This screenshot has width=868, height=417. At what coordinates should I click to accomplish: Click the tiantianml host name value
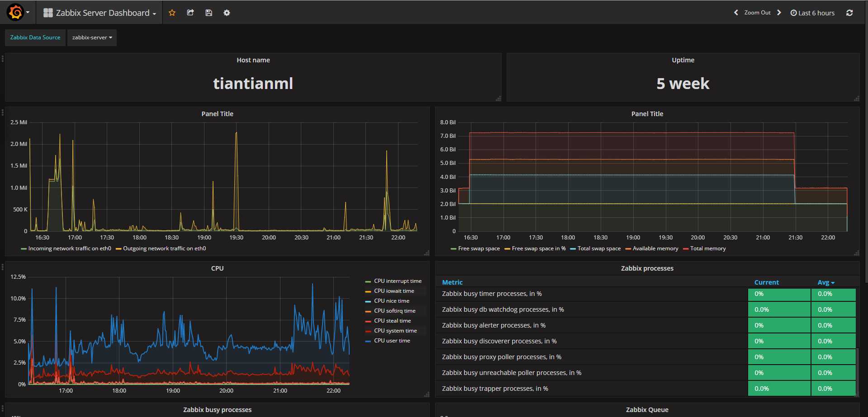coord(253,84)
